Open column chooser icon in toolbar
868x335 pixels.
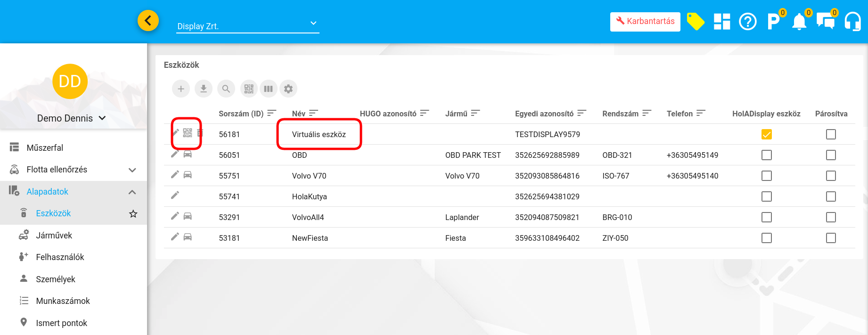click(x=268, y=89)
